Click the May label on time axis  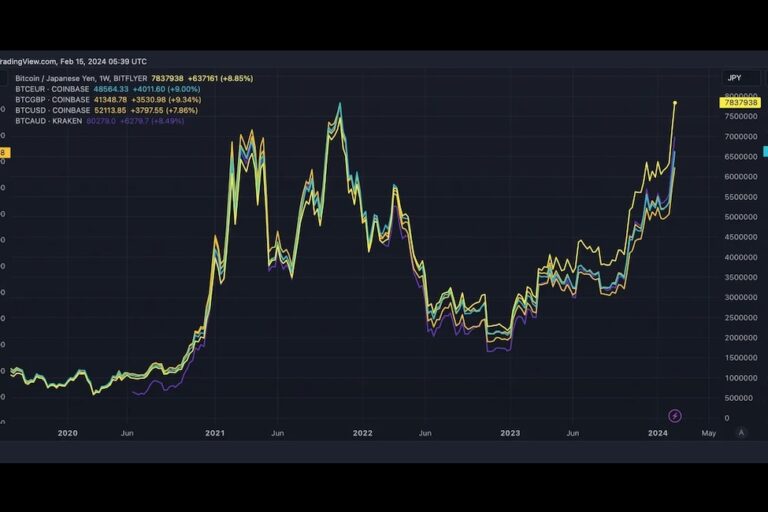tap(708, 433)
